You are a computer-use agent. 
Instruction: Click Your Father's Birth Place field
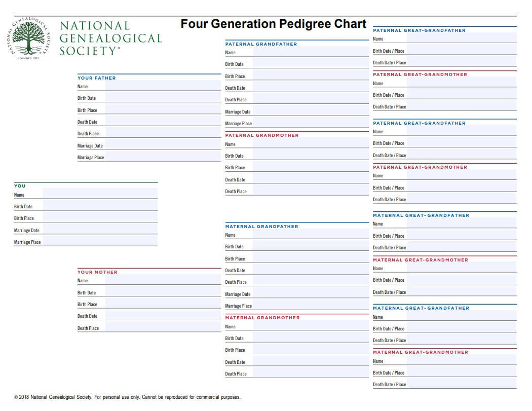(163, 108)
